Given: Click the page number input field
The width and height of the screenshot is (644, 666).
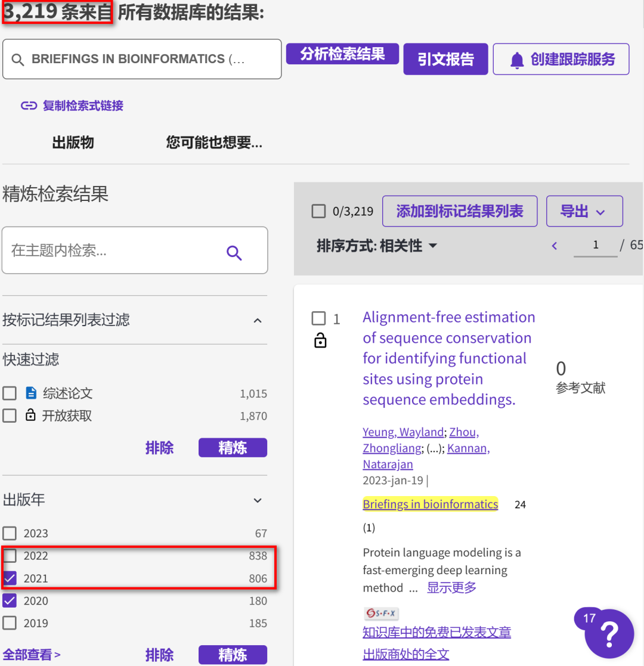Looking at the screenshot, I should tap(595, 244).
